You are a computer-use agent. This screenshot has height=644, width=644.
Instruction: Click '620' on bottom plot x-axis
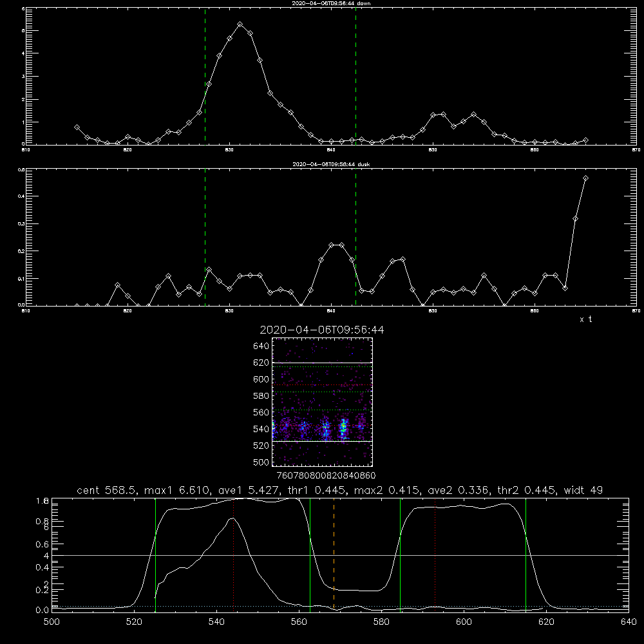click(547, 621)
